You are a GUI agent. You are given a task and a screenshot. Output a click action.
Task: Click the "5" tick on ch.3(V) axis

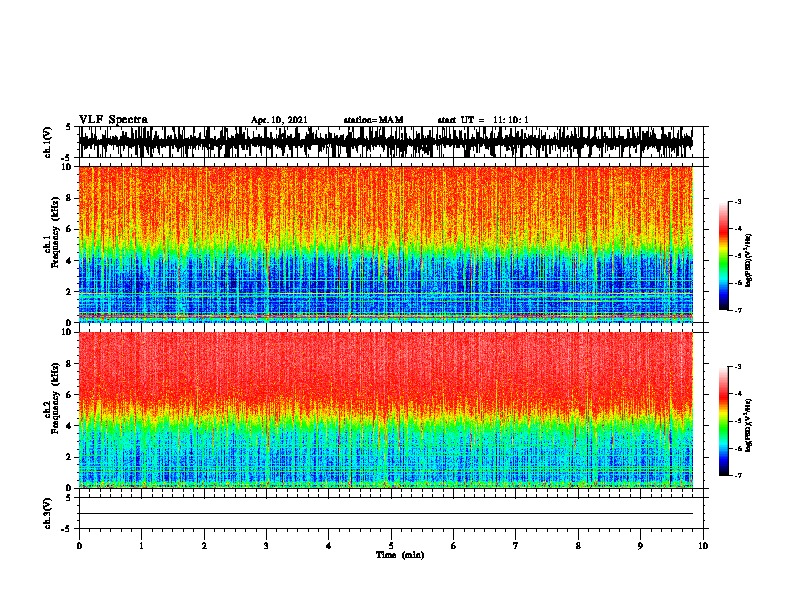(x=69, y=497)
